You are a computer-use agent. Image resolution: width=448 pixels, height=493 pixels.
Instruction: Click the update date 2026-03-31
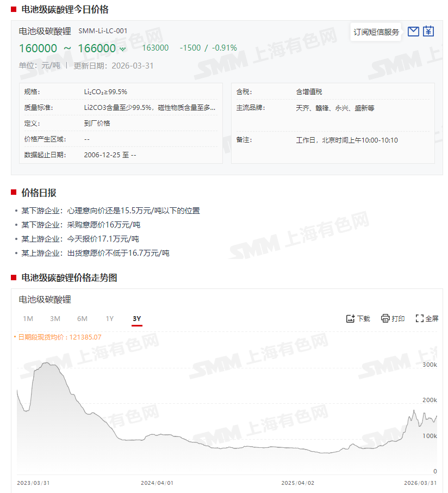tap(133, 66)
